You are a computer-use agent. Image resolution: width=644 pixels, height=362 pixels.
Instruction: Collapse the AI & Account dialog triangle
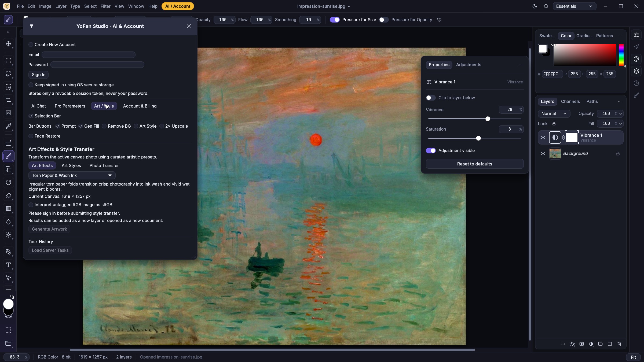click(x=31, y=26)
